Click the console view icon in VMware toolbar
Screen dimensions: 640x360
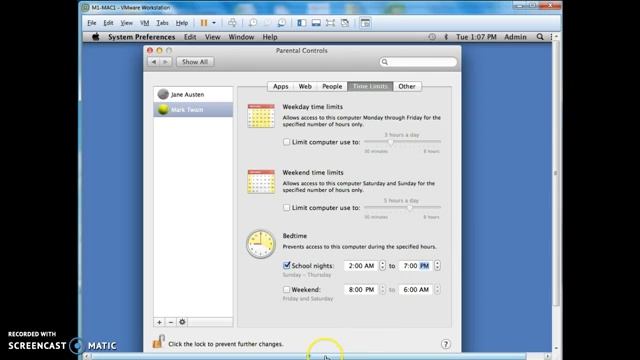point(365,23)
